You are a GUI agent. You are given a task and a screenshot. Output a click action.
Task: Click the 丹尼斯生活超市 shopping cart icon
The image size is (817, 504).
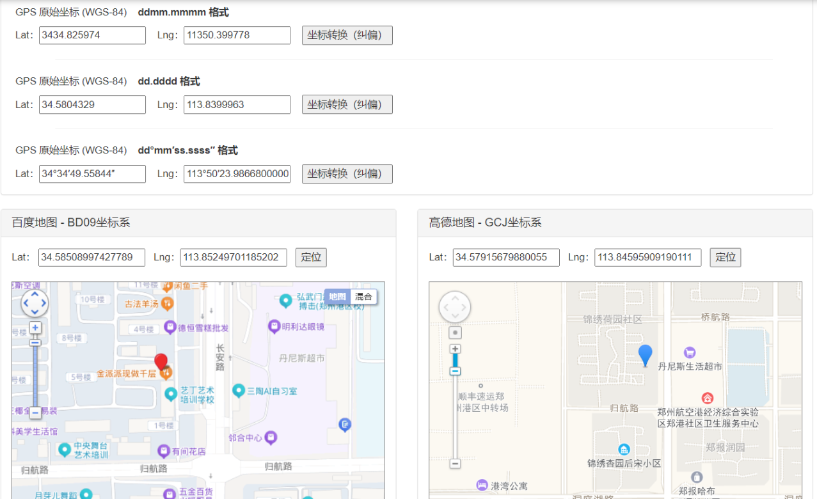(690, 352)
